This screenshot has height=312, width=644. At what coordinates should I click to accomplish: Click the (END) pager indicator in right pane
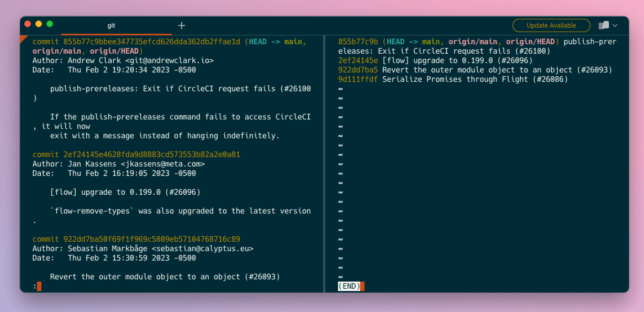pos(349,286)
